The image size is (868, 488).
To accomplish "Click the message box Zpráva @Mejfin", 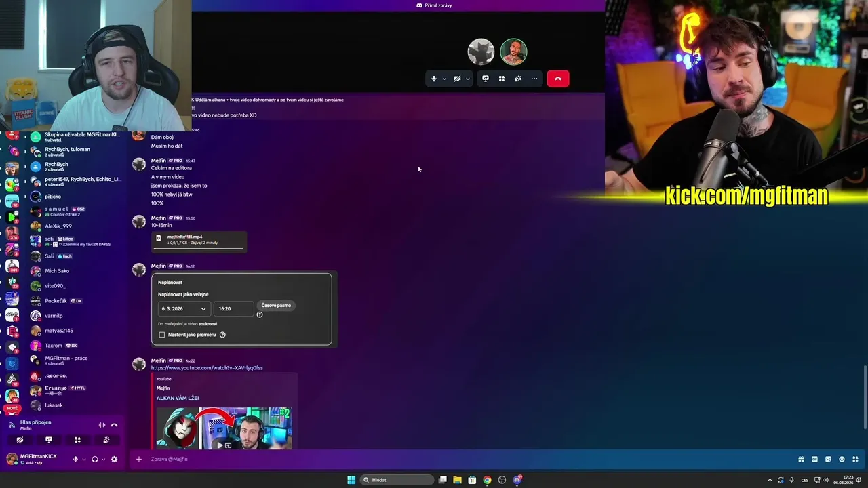I will click(468, 459).
